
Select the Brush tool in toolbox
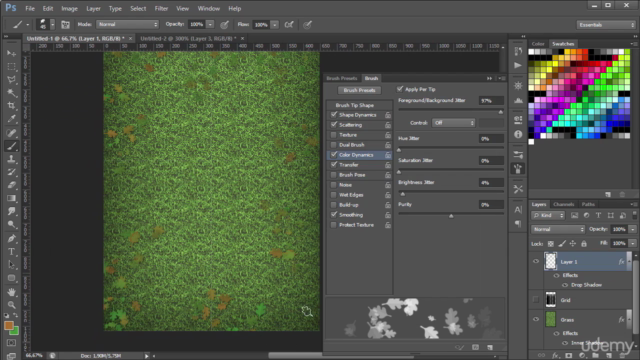(11, 146)
